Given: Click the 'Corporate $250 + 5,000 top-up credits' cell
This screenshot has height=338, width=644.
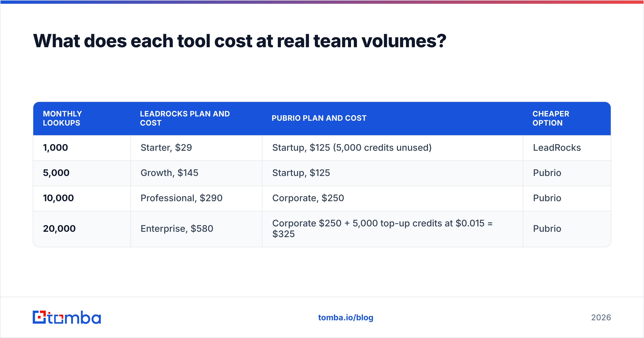Looking at the screenshot, I should 393,229.
